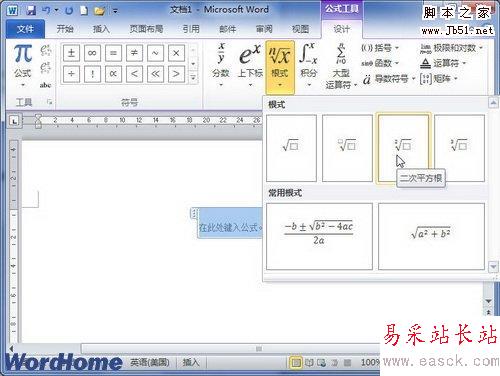500x376 pixels.
Task: Open the Customize Quick Access Toolbar dropdown
Action: point(115,11)
